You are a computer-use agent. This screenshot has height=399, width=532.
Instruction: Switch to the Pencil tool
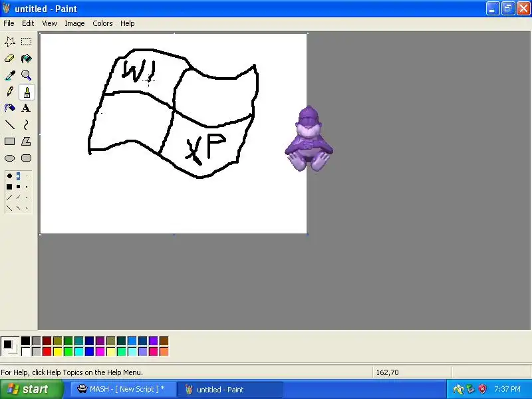[9, 92]
